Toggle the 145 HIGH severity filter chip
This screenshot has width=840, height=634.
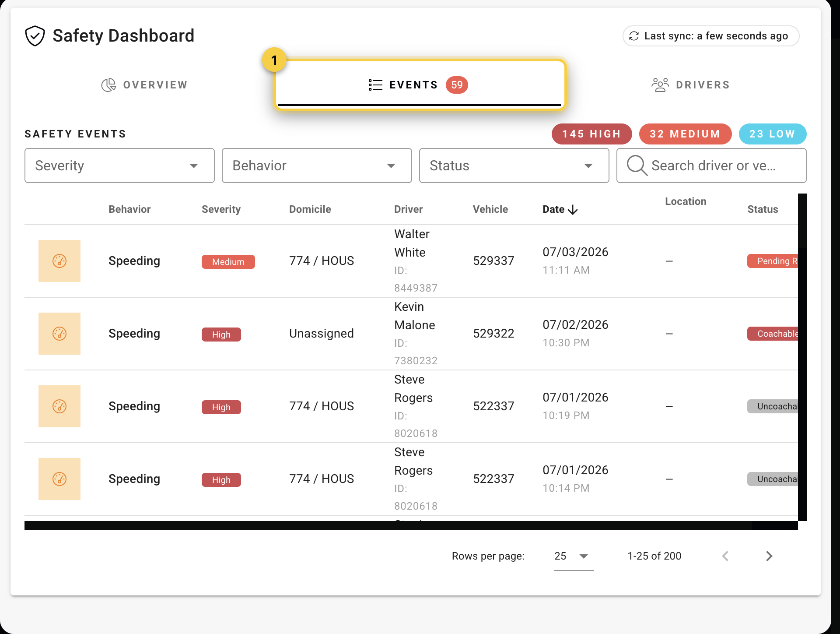tap(591, 134)
